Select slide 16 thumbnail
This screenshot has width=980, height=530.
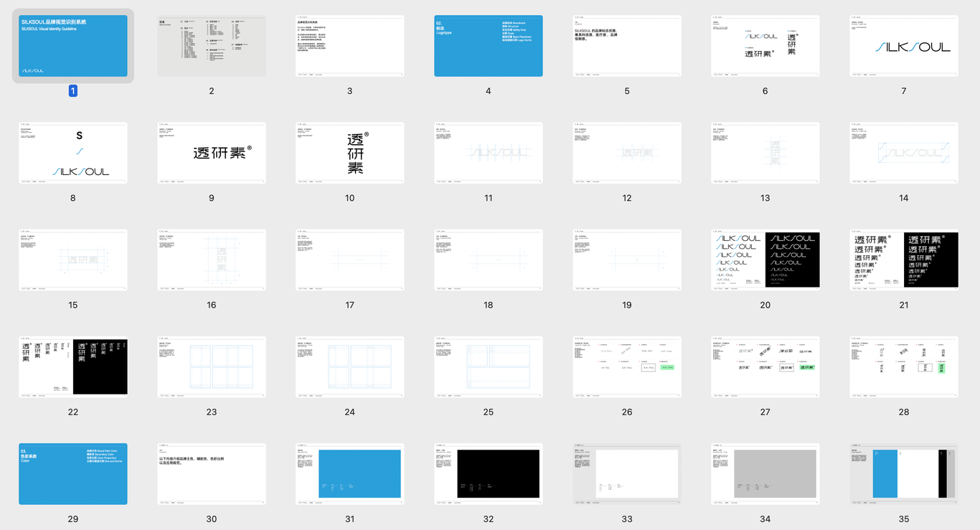pyautogui.click(x=212, y=260)
